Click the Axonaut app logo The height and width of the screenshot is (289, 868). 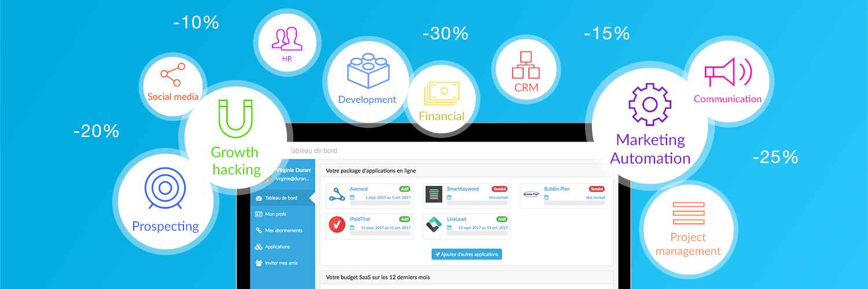(x=337, y=194)
